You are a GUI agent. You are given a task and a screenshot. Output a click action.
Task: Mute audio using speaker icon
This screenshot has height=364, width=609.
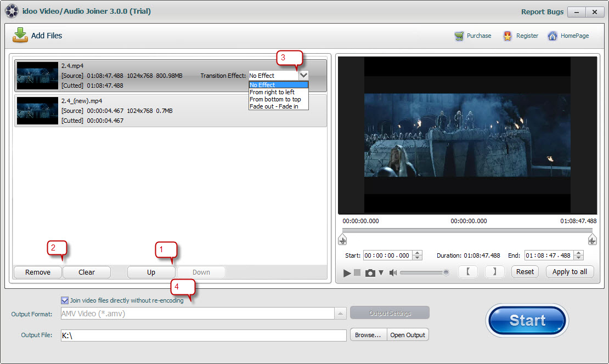[393, 273]
